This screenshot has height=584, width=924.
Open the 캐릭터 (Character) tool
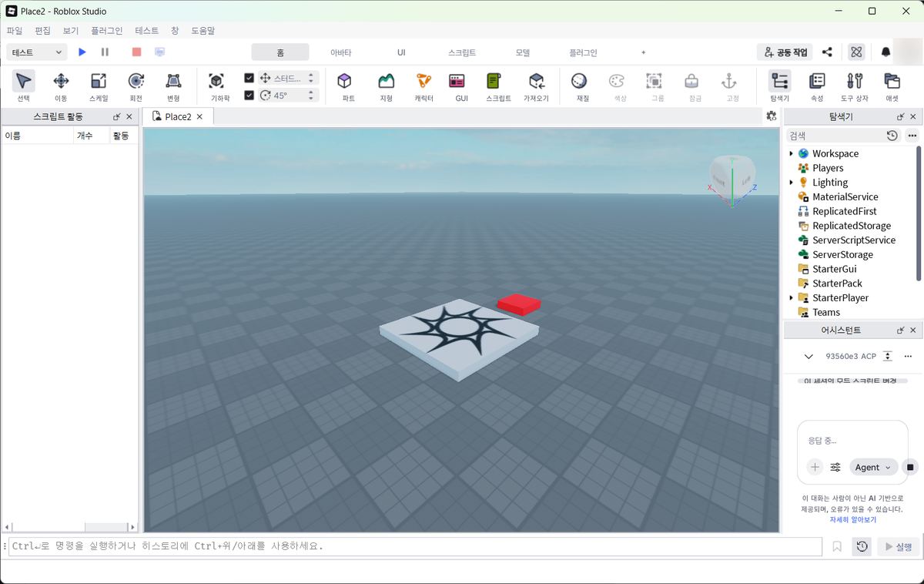click(423, 87)
